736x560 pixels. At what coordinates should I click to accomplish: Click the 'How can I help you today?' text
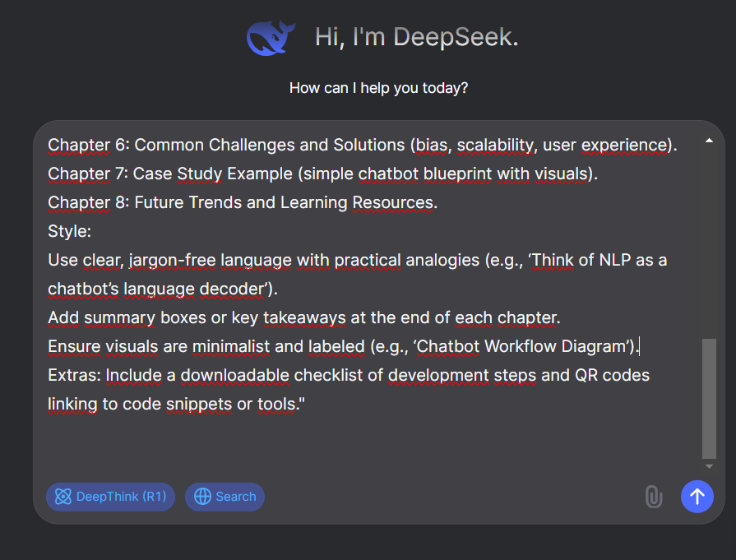coord(379,88)
